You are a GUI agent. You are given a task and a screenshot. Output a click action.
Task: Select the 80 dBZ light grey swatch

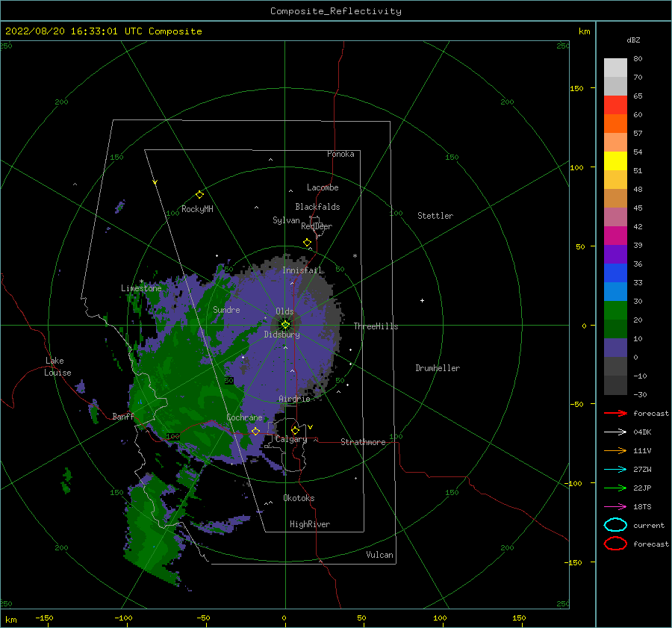click(615, 68)
